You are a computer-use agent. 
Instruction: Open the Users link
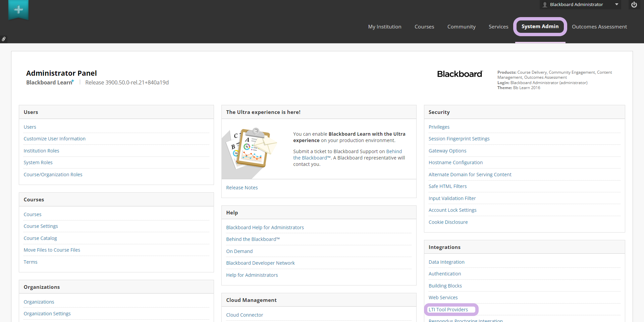coord(30,127)
